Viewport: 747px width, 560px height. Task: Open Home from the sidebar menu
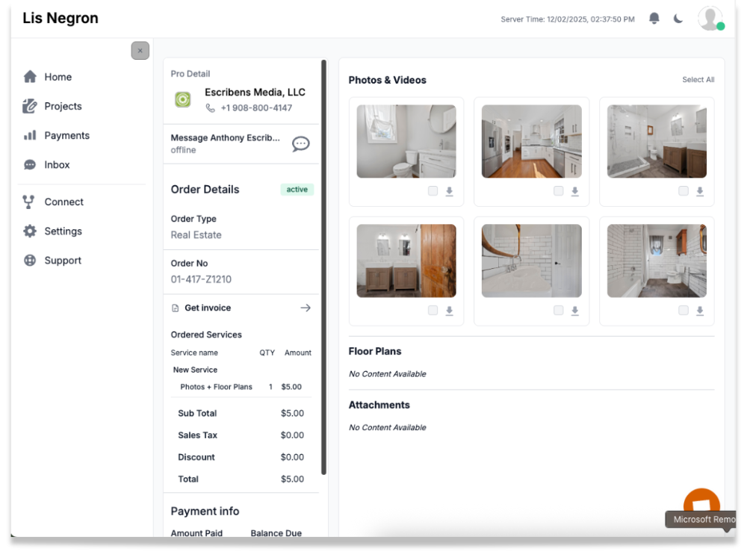click(x=59, y=76)
